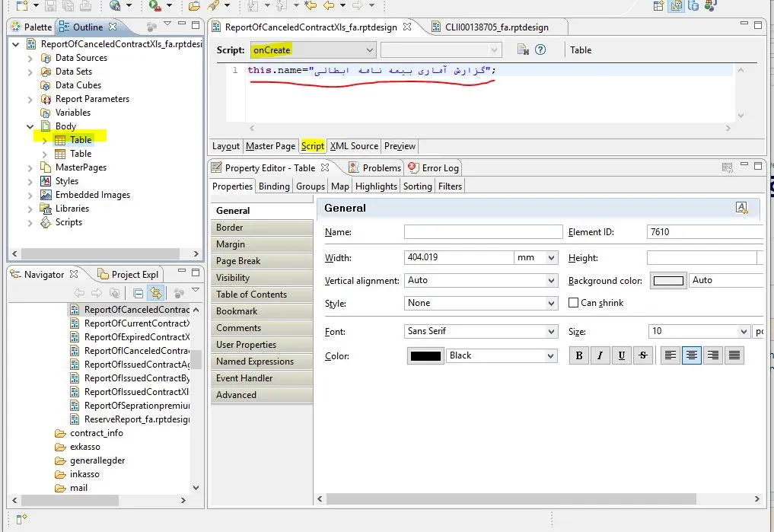Switch to the Preview tab

tap(400, 146)
